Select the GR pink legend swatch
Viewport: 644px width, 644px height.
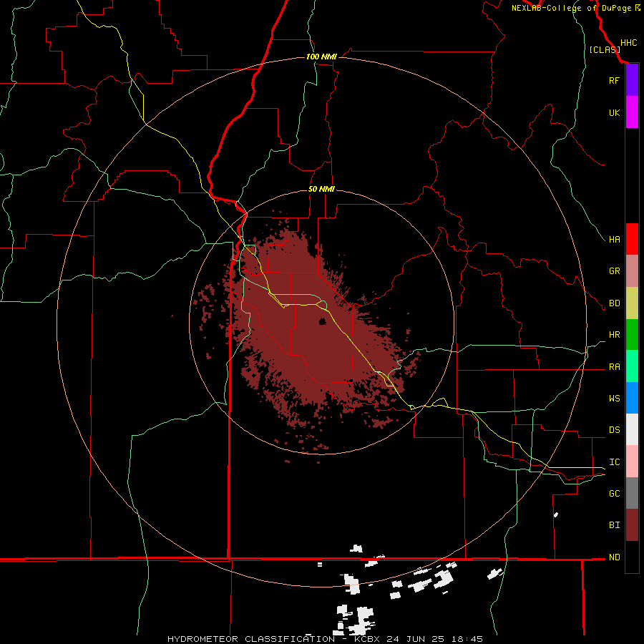(632, 271)
